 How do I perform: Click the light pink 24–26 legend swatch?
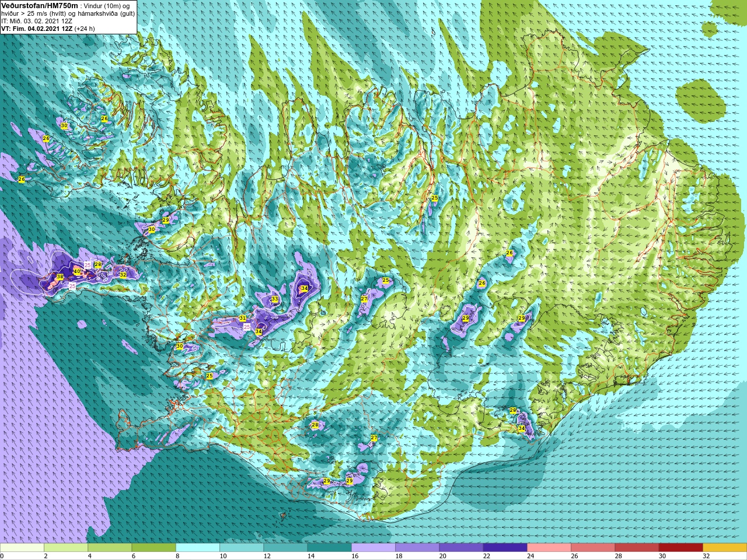[549, 548]
